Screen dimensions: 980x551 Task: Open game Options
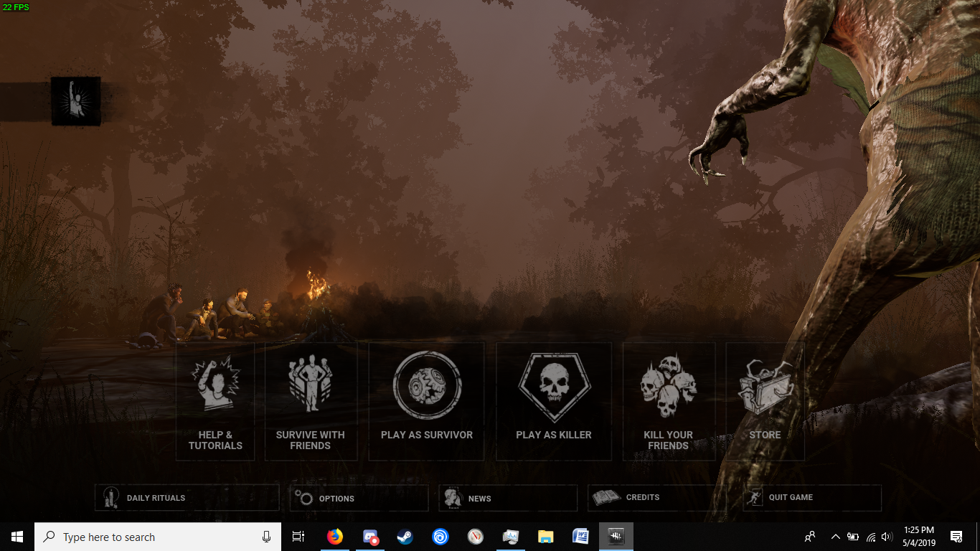(x=359, y=498)
